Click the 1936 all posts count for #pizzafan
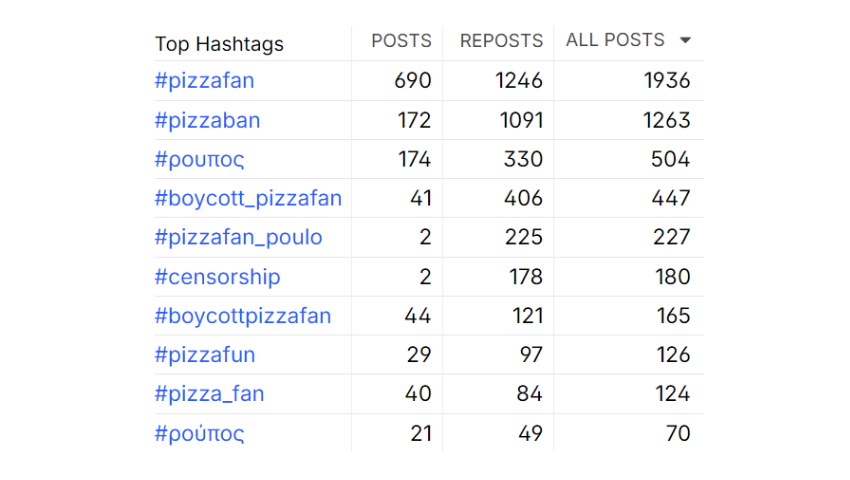850x480 pixels. click(x=666, y=81)
